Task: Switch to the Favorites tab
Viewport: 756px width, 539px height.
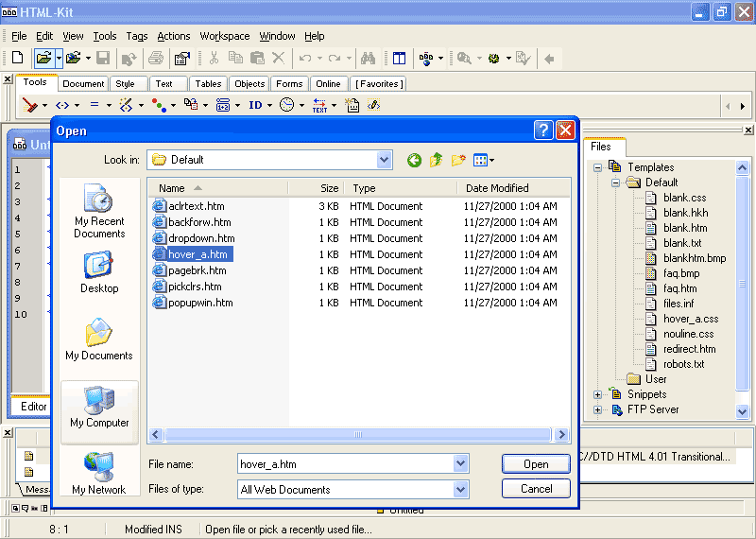Action: point(379,84)
